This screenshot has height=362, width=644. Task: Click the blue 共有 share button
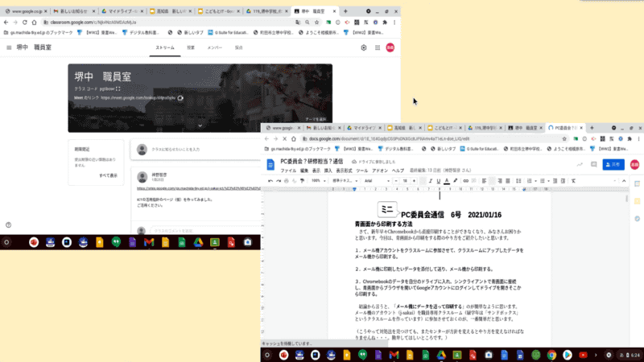point(613,165)
